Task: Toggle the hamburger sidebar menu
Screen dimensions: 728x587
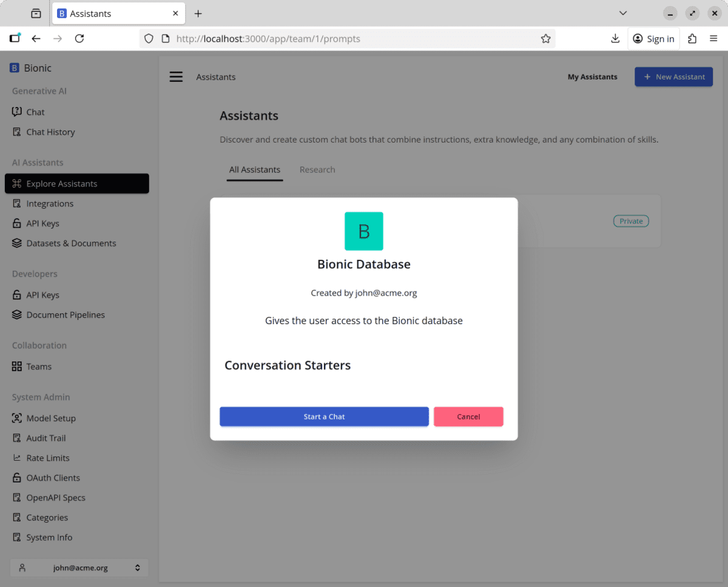Action: point(176,76)
